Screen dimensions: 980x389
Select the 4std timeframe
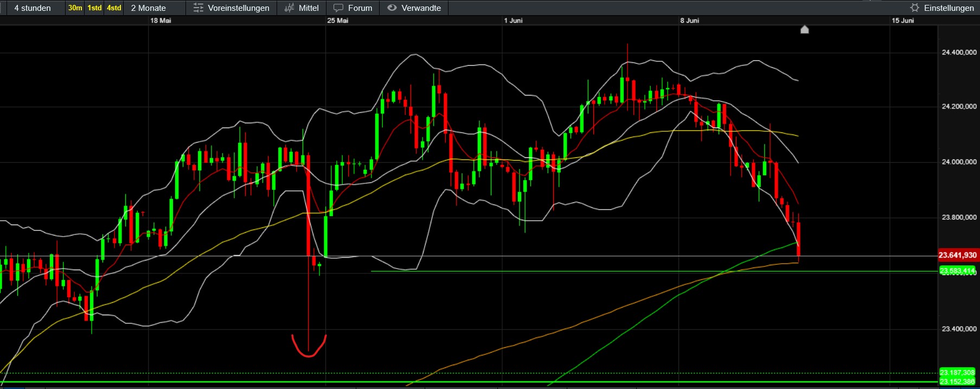pos(114,8)
